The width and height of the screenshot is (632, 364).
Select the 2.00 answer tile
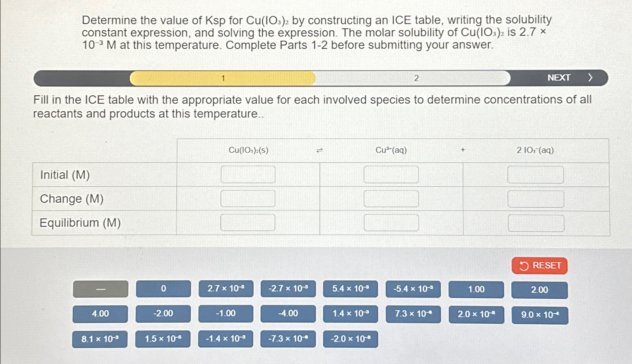coord(539,290)
